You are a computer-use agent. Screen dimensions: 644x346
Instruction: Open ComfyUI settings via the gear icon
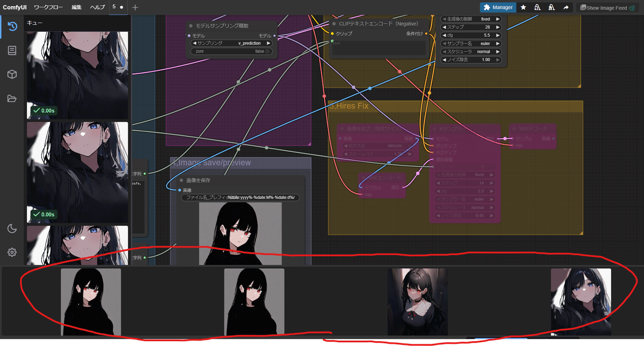[x=12, y=252]
